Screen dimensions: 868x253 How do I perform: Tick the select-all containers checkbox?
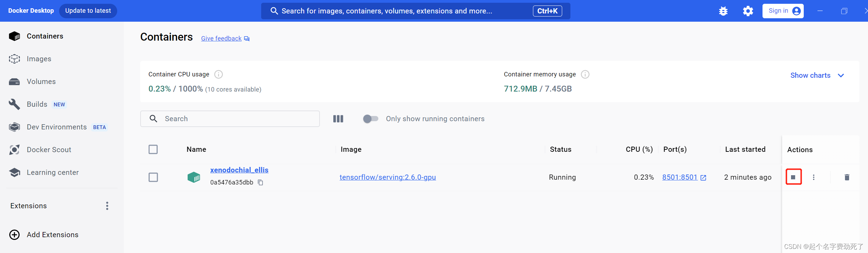click(x=153, y=149)
